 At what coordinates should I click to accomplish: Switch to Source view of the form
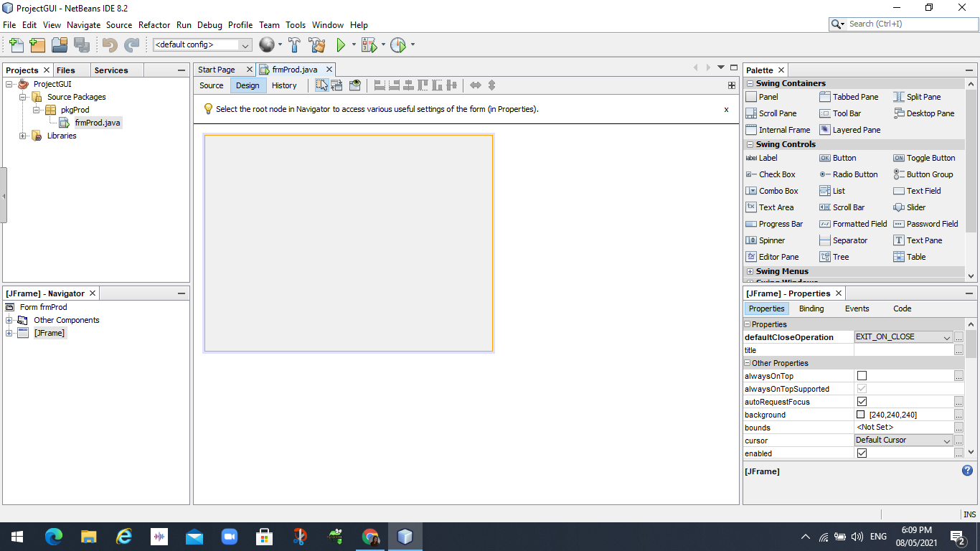click(x=212, y=85)
